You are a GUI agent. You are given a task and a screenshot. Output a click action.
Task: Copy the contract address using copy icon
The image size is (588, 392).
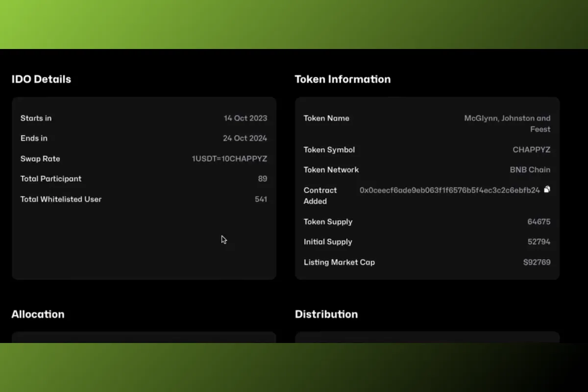pyautogui.click(x=547, y=189)
